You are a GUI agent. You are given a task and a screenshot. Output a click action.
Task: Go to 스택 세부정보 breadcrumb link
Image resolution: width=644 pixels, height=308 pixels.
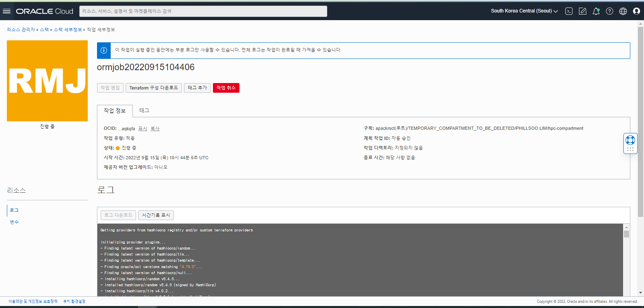(x=68, y=30)
